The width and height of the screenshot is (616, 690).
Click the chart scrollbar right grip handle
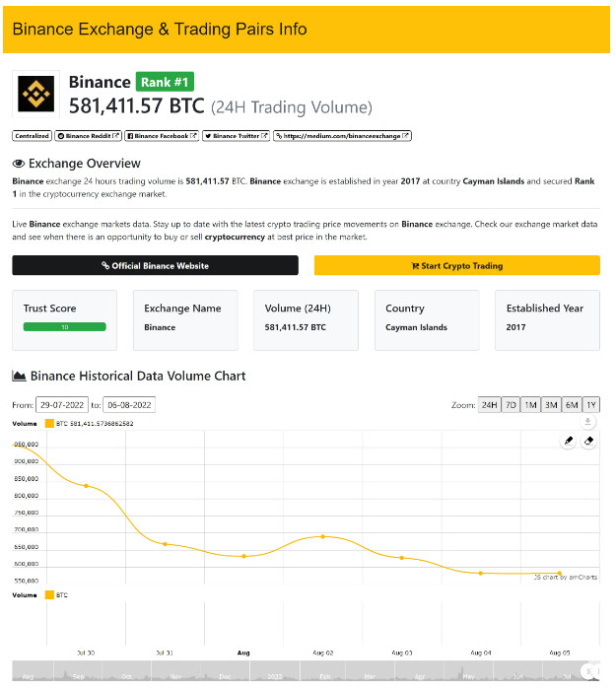(595, 671)
